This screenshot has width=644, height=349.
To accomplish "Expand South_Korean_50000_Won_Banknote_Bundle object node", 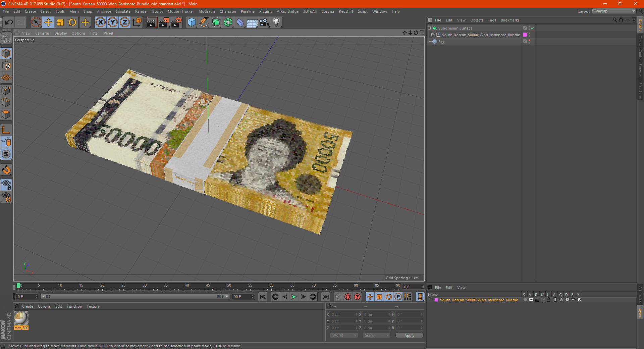I will click(x=433, y=35).
